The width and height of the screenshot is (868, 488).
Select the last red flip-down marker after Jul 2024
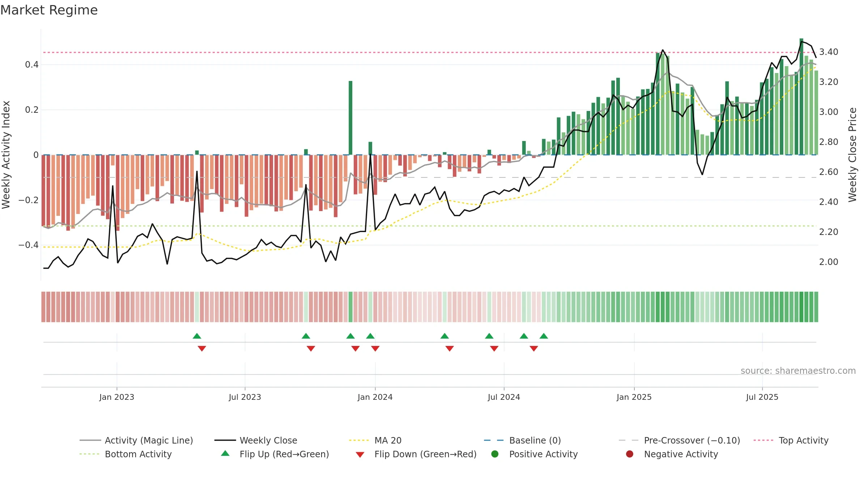pos(534,348)
